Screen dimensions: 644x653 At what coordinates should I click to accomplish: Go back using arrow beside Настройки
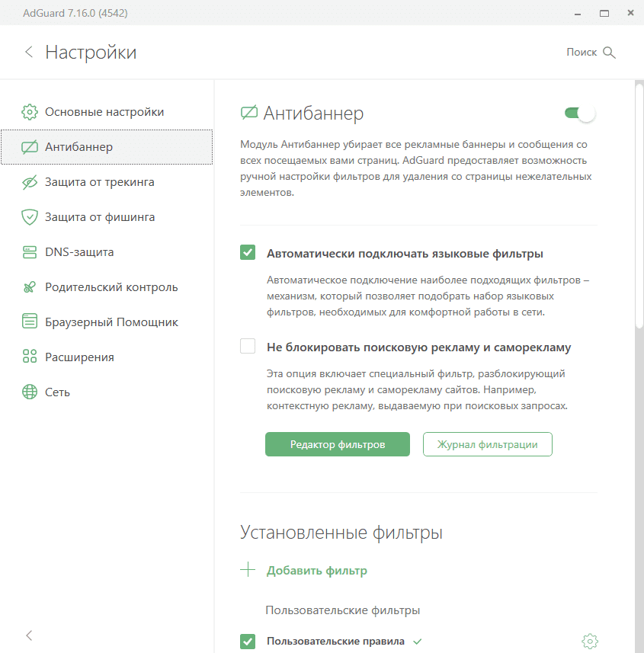pyautogui.click(x=29, y=52)
